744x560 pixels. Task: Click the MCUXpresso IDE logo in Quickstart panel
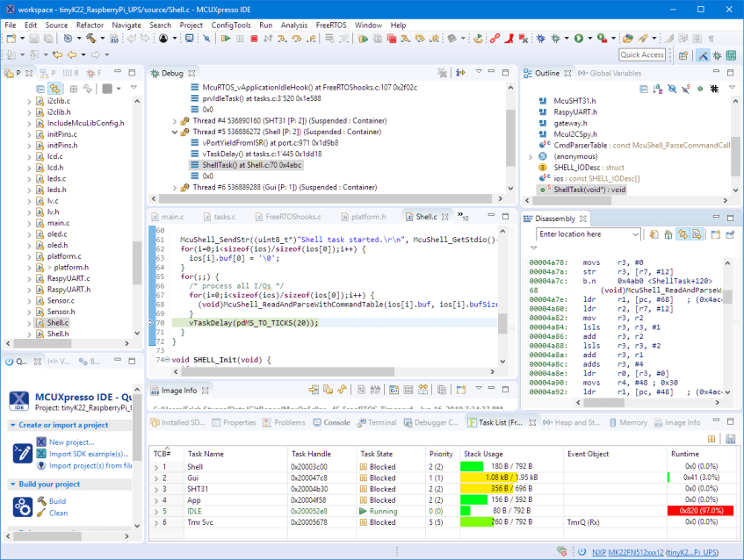[18, 399]
